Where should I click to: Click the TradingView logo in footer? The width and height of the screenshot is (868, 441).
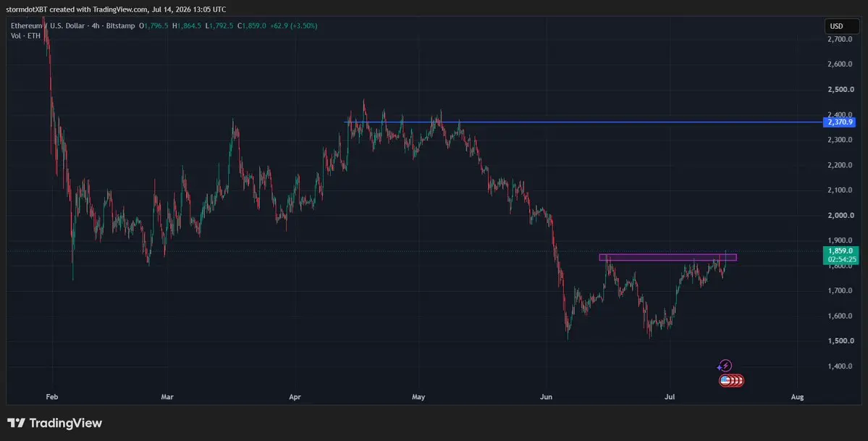click(x=55, y=424)
